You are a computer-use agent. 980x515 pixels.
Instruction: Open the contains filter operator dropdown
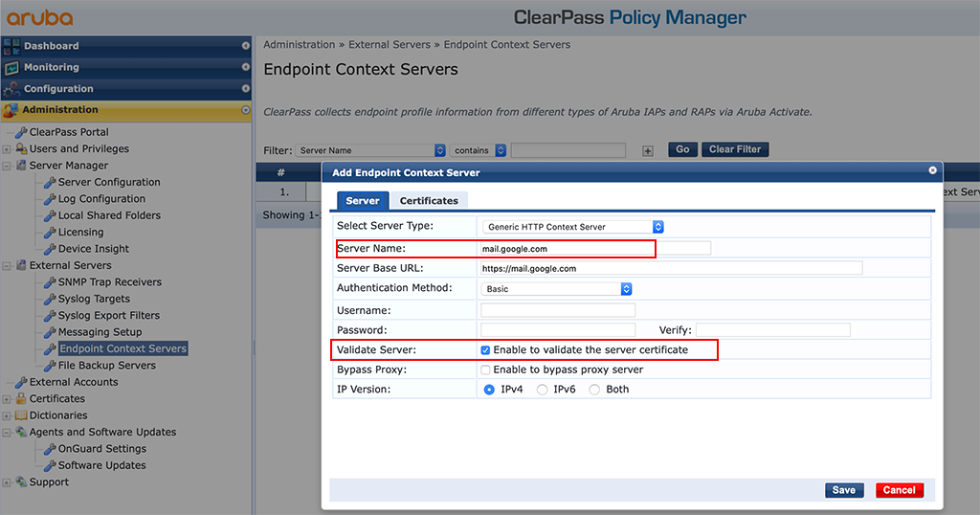pyautogui.click(x=479, y=150)
